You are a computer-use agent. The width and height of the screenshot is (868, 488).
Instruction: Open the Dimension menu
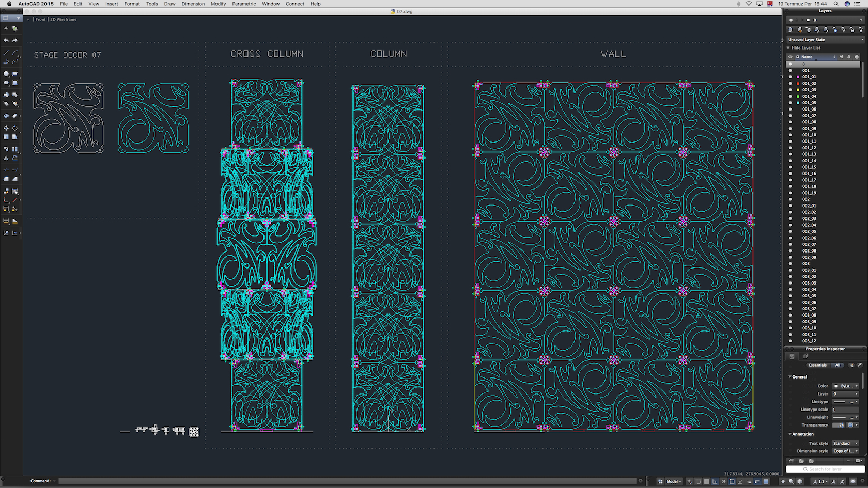[193, 4]
